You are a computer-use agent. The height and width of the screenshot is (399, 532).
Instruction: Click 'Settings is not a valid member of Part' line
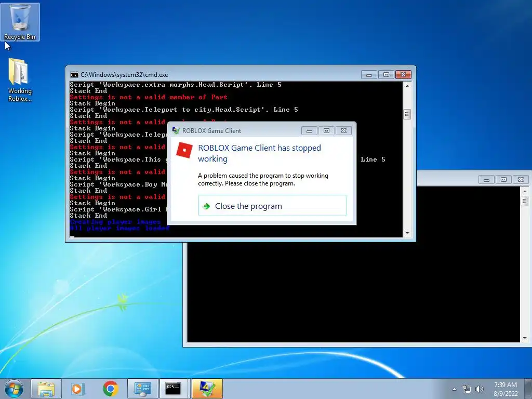(148, 97)
